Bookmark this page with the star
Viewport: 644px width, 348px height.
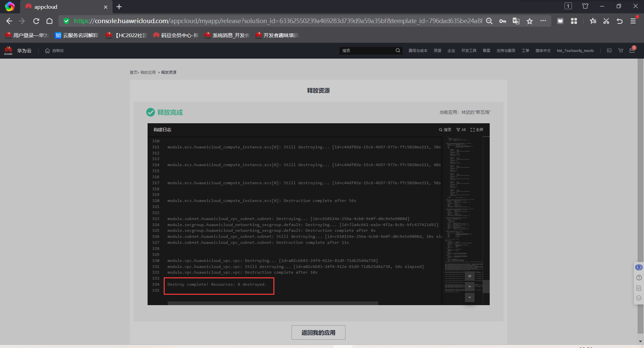click(x=530, y=21)
